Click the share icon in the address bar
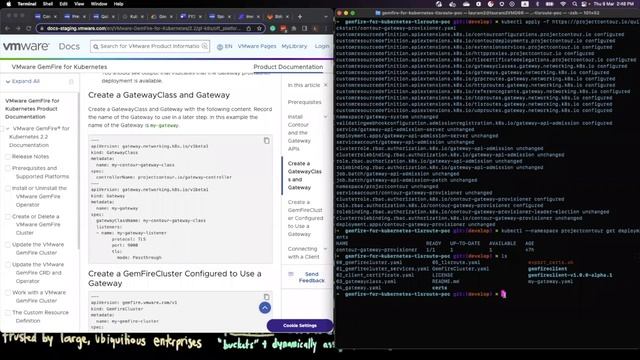Viewport: 640px width, 360px height. click(249, 28)
